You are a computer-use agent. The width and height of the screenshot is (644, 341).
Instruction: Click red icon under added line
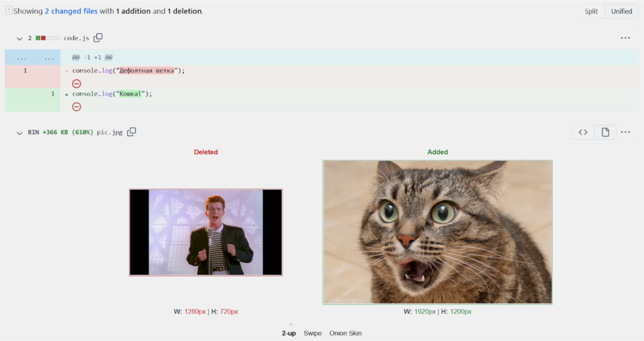77,107
